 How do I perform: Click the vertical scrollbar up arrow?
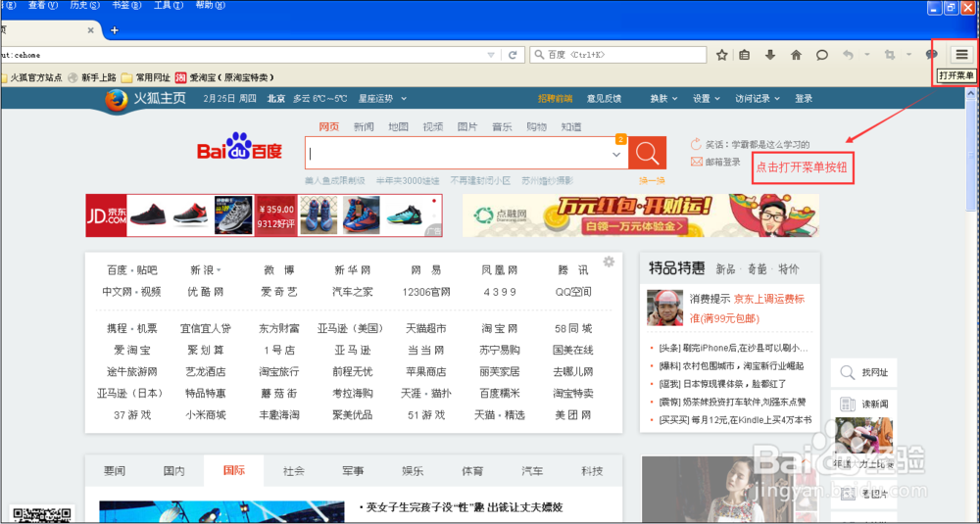(x=972, y=94)
